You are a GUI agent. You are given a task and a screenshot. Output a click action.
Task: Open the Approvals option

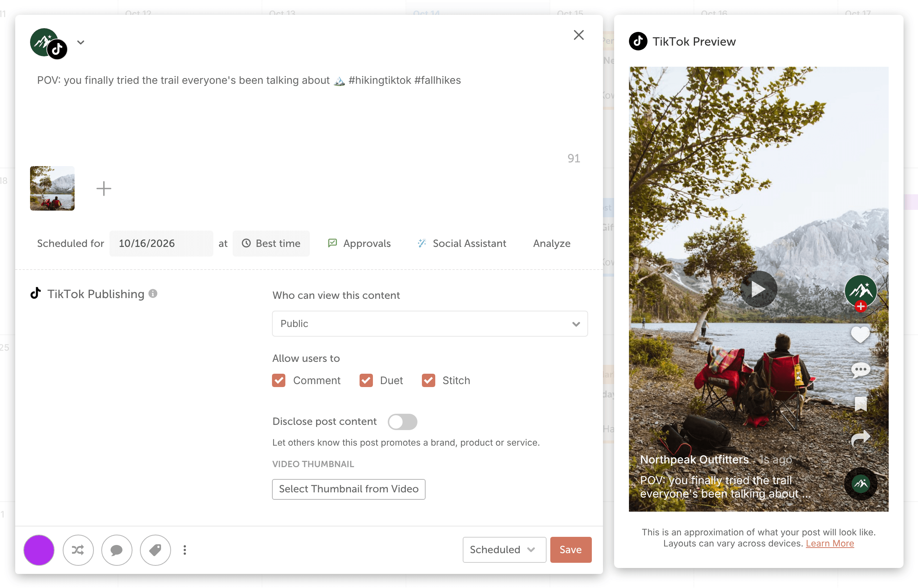(359, 243)
